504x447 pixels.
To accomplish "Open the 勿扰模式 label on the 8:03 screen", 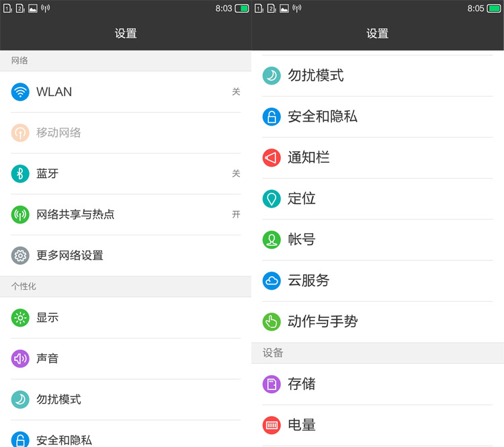I will 58,399.
